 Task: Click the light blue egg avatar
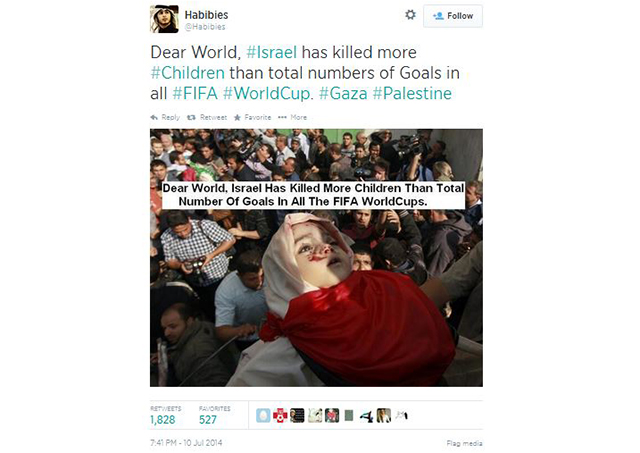pos(263,415)
